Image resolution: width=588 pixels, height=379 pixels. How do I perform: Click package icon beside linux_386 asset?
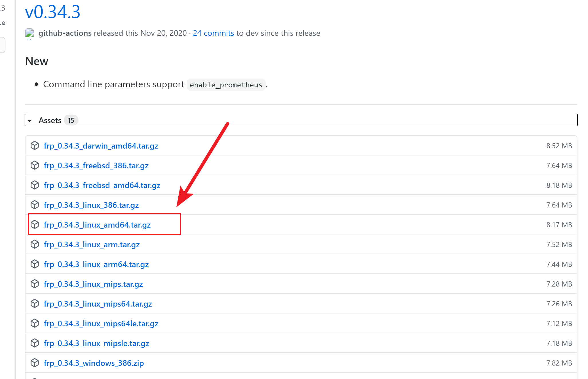(35, 205)
